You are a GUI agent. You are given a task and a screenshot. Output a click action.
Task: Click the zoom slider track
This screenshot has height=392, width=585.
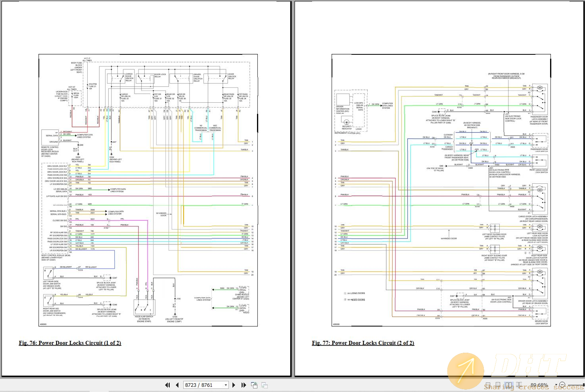[576, 385]
